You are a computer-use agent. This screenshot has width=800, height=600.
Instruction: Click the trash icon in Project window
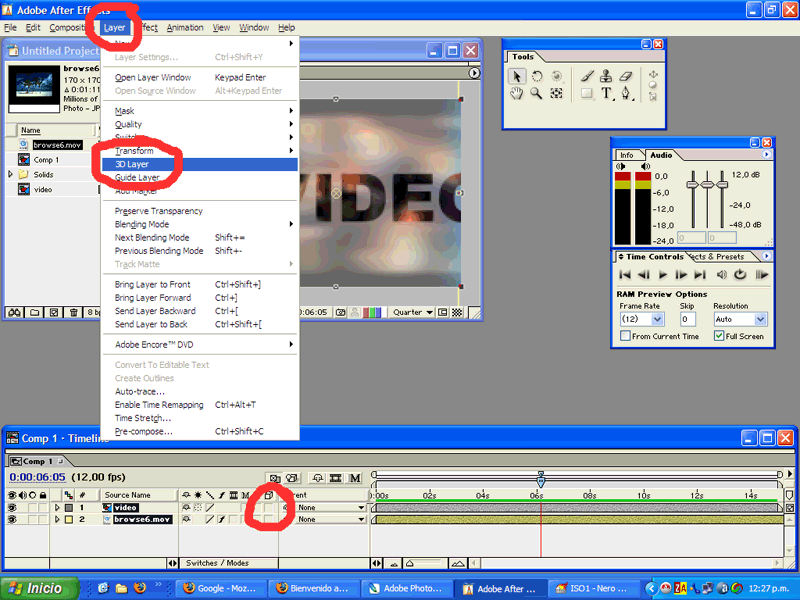73,312
